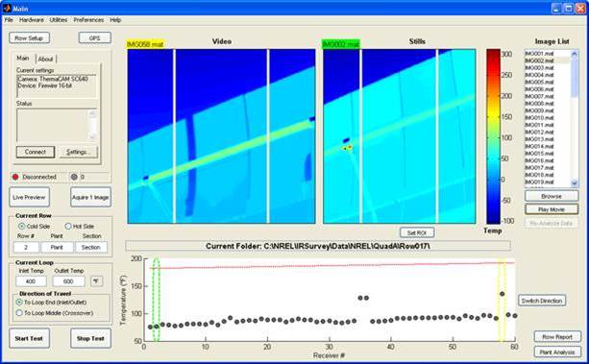Click the Row # input field
589x364 pixels.
coord(26,247)
